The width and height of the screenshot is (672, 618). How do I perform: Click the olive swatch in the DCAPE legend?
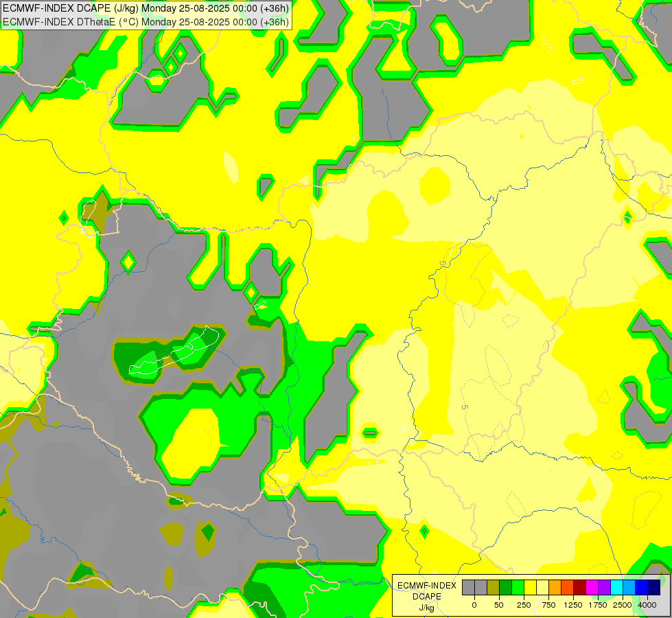click(494, 588)
